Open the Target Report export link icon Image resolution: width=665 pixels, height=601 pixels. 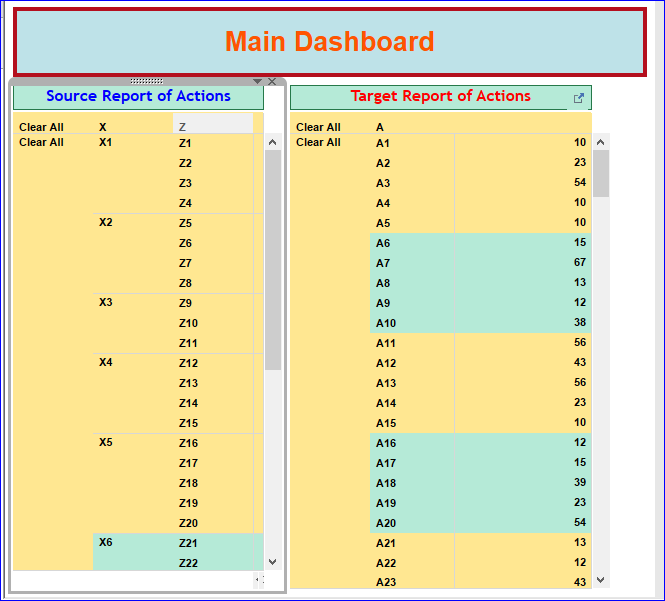pos(578,98)
